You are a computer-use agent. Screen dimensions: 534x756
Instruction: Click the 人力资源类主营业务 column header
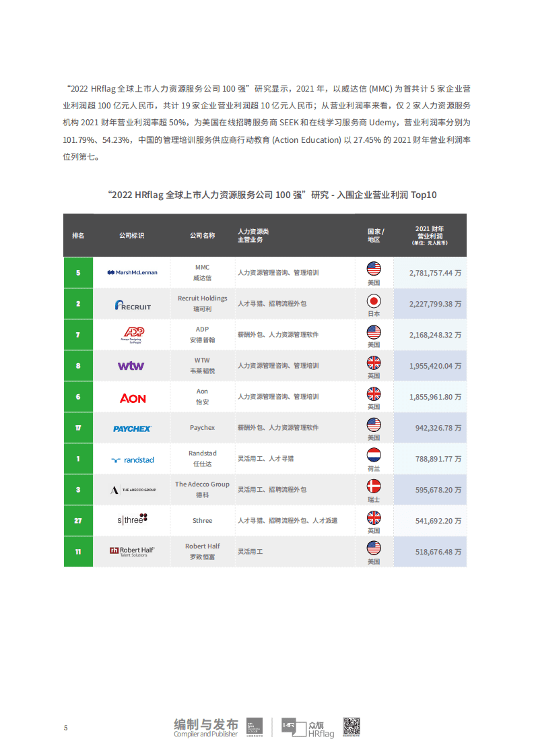coord(253,235)
